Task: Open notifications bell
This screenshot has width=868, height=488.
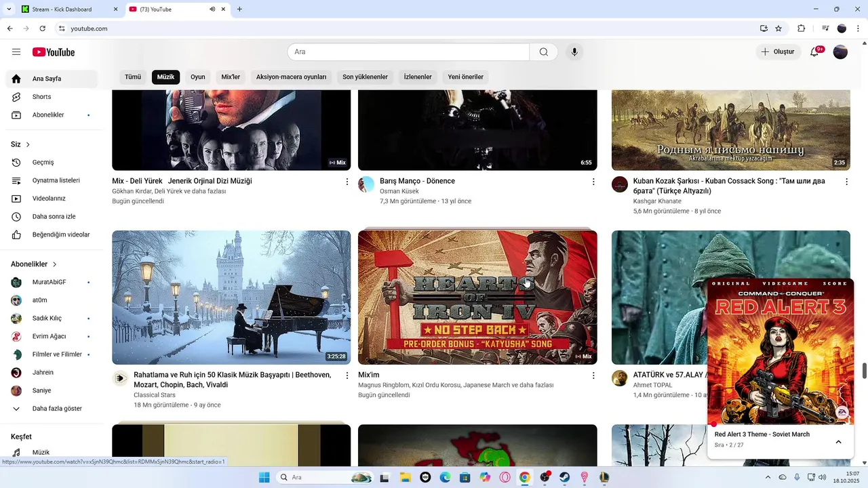Action: pyautogui.click(x=815, y=52)
